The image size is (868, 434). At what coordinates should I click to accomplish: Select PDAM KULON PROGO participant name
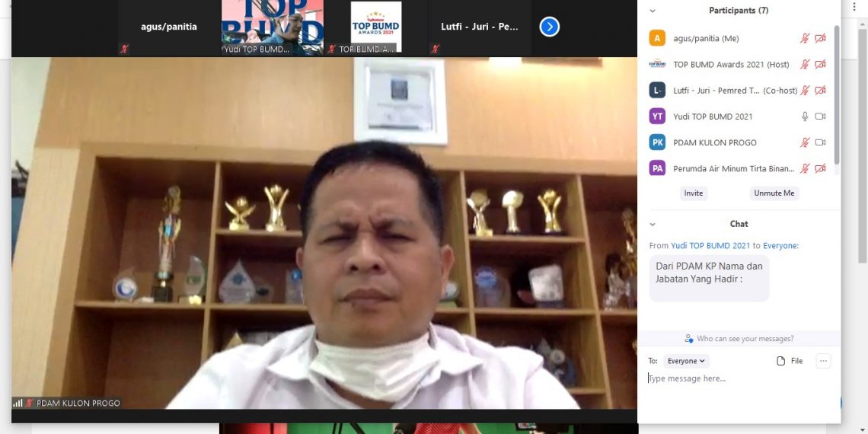(715, 142)
